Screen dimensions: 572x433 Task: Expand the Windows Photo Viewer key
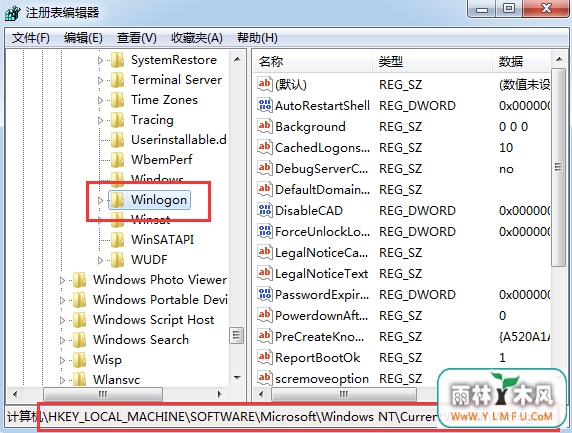(x=62, y=280)
